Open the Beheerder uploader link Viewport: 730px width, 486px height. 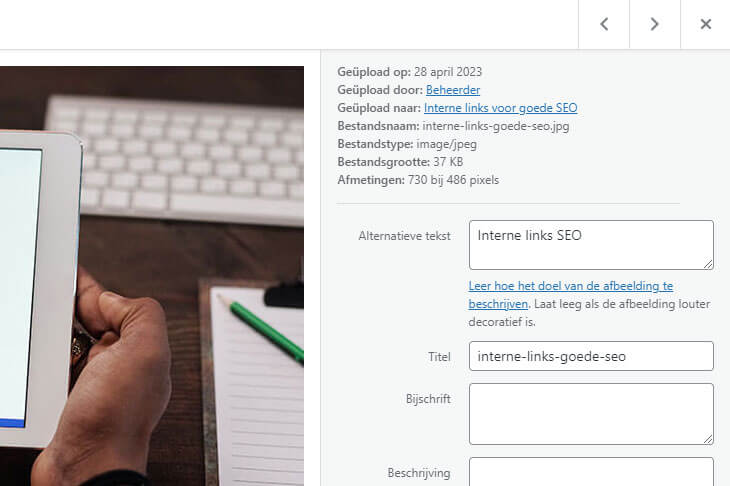(x=453, y=90)
